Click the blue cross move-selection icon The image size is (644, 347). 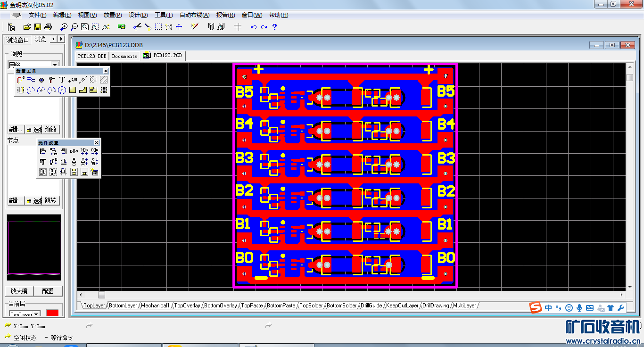click(179, 27)
